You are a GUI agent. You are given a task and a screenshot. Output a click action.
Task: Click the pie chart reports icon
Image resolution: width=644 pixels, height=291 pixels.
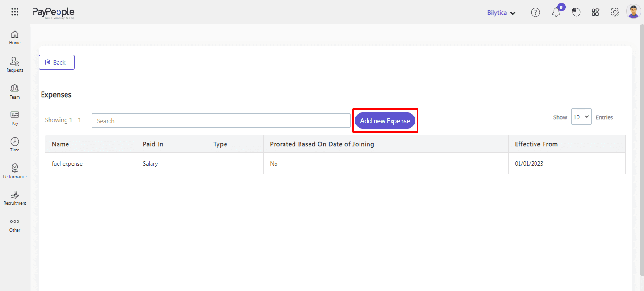point(576,13)
